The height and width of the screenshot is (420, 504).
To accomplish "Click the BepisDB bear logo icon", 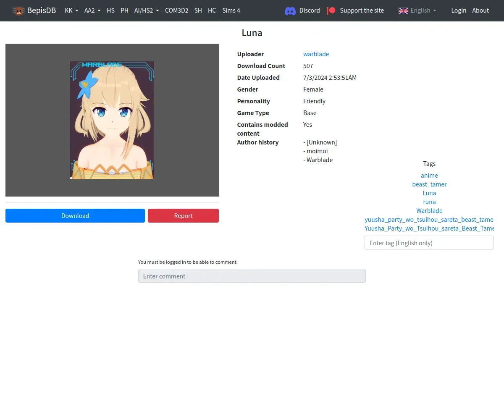I will pyautogui.click(x=18, y=10).
